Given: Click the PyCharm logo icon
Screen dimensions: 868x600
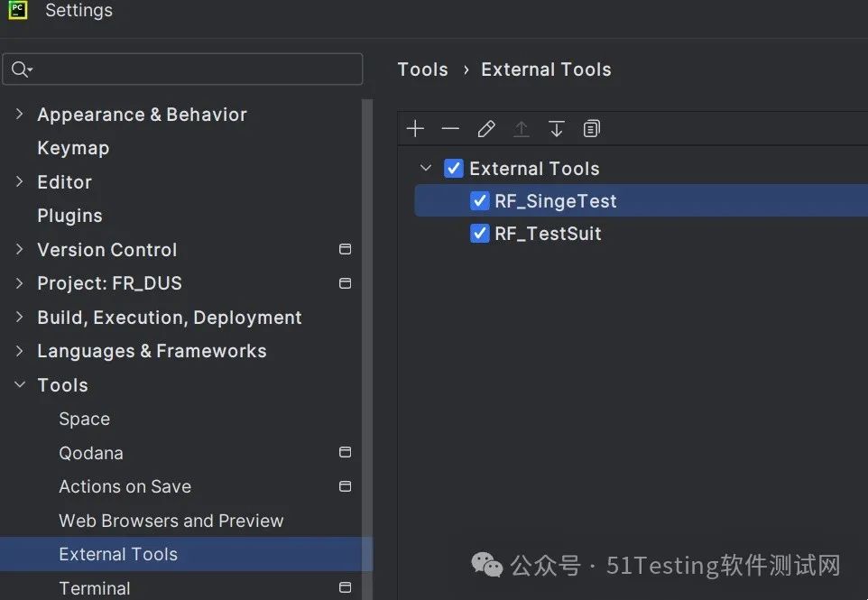Looking at the screenshot, I should pos(18,11).
